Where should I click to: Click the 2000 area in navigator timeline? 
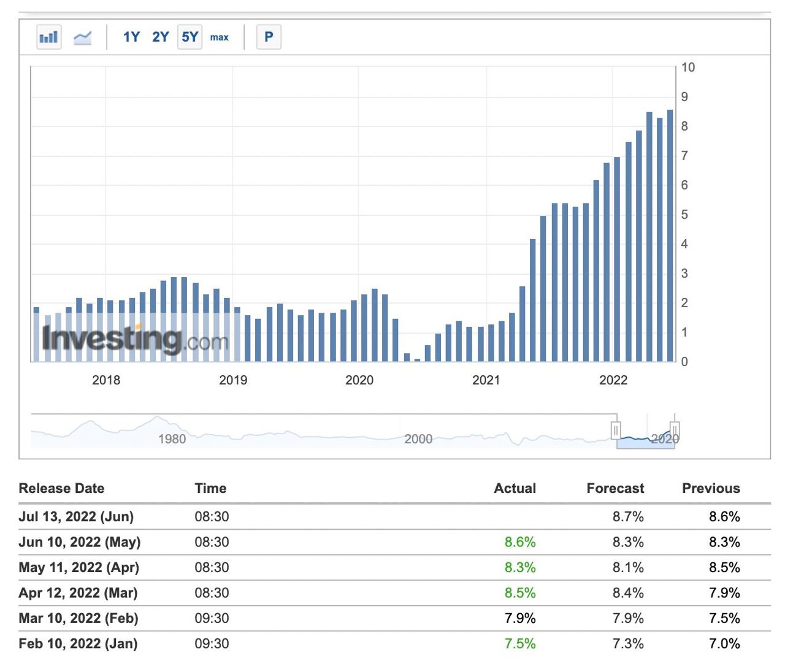click(418, 438)
